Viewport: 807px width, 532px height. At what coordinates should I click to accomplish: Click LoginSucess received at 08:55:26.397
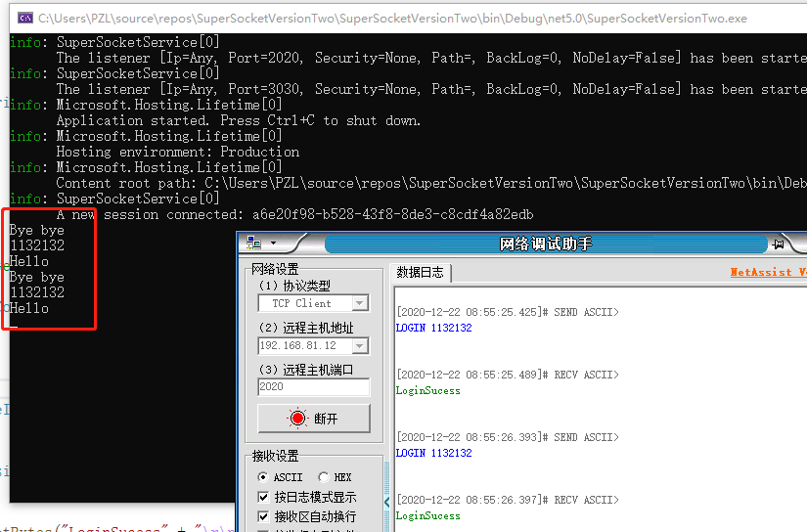428,515
